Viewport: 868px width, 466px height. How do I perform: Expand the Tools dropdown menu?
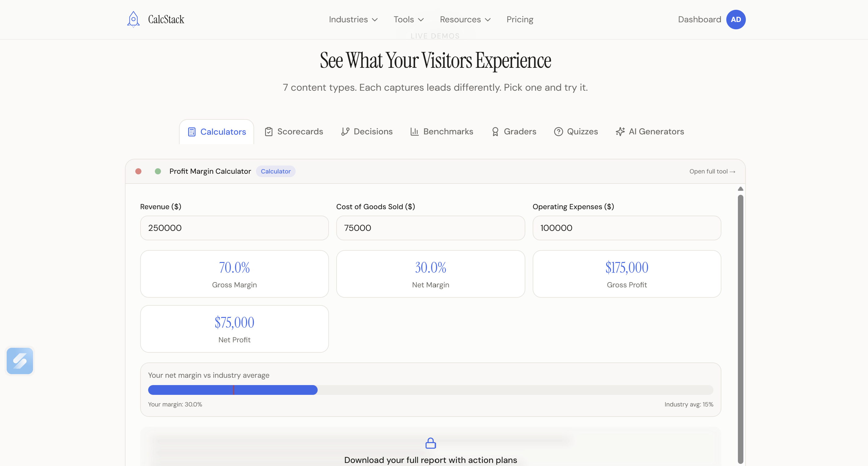coord(408,20)
